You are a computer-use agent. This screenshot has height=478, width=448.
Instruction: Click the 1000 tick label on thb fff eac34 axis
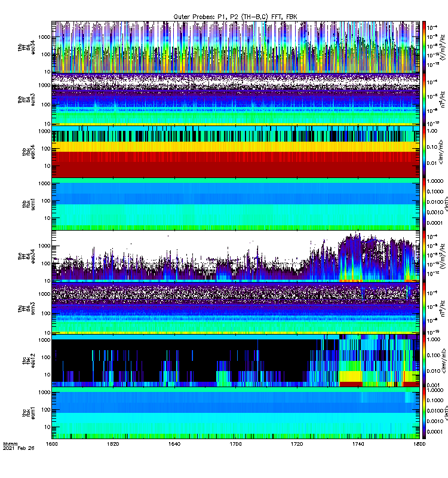(44, 37)
